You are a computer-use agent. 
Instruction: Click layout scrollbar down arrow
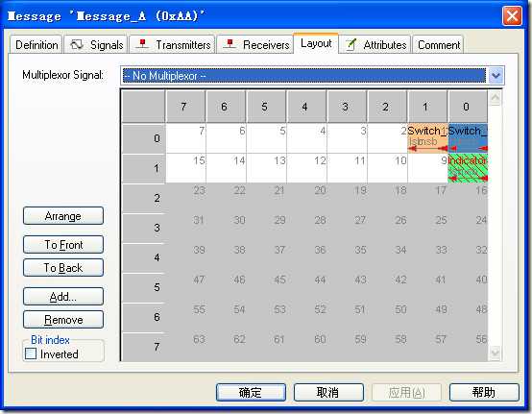click(495, 353)
